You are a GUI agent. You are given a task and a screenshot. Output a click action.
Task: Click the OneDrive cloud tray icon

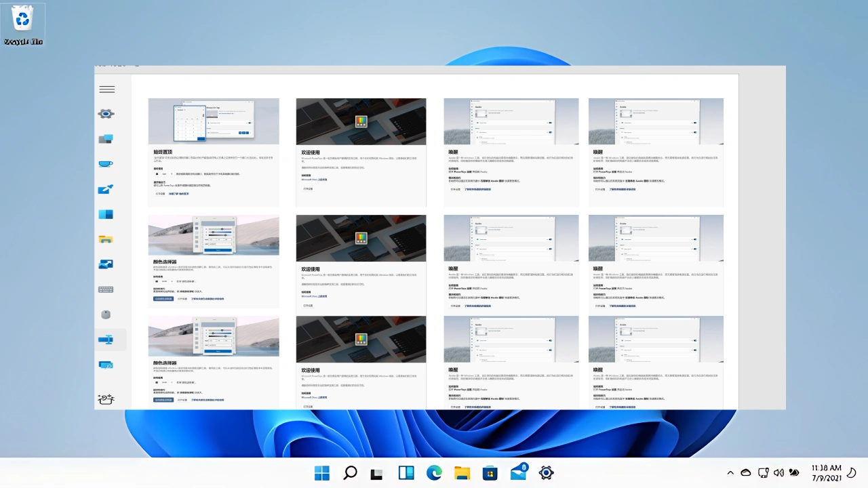[746, 472]
